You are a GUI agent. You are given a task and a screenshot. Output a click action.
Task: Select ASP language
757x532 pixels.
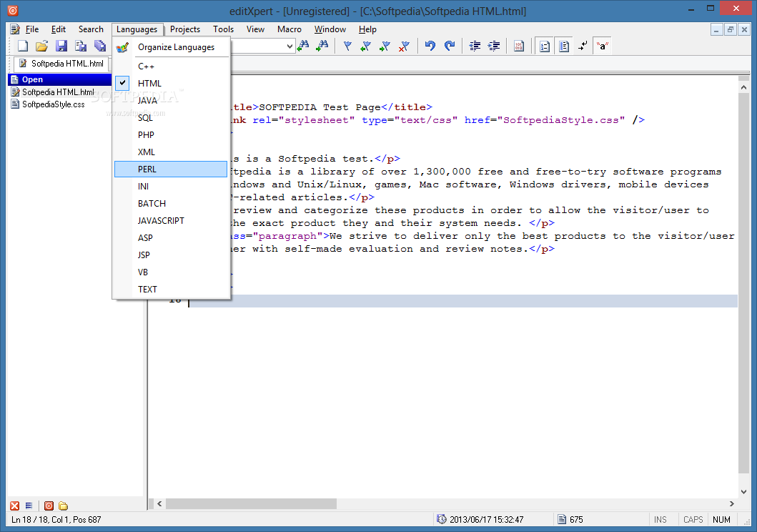pos(171,237)
